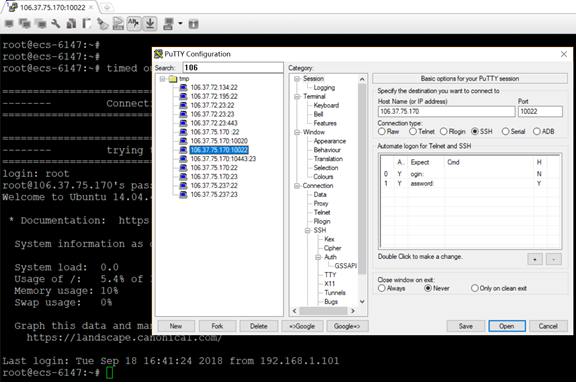This screenshot has height=382, width=576.
Task: Click the Fork button
Action: coord(217,326)
